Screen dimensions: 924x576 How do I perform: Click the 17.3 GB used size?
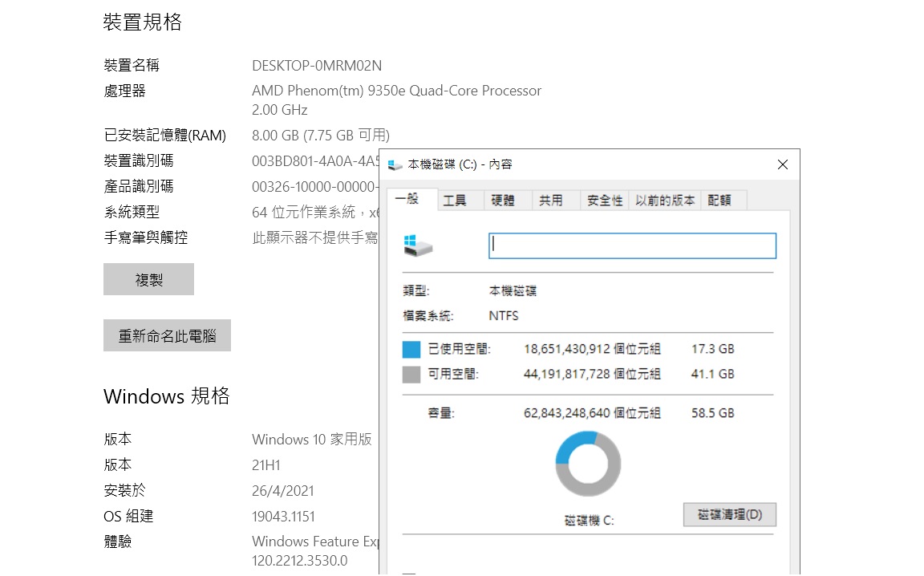[x=713, y=349]
